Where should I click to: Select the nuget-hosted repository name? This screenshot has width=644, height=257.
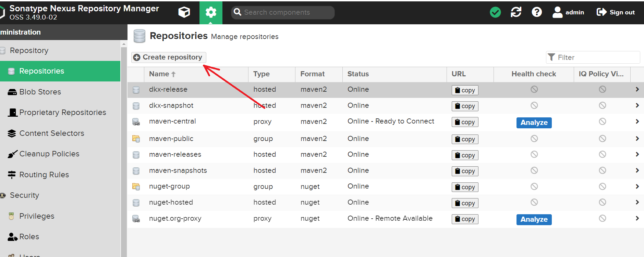pyautogui.click(x=171, y=202)
